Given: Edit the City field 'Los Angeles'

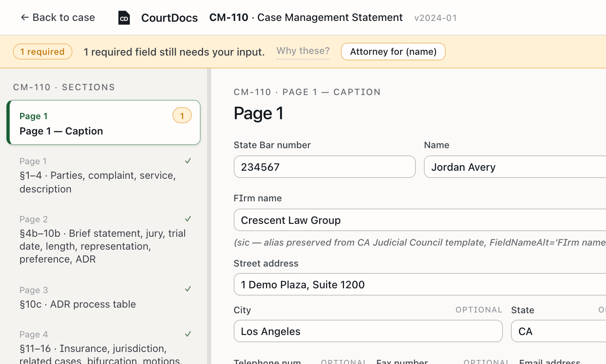Looking at the screenshot, I should tap(368, 331).
